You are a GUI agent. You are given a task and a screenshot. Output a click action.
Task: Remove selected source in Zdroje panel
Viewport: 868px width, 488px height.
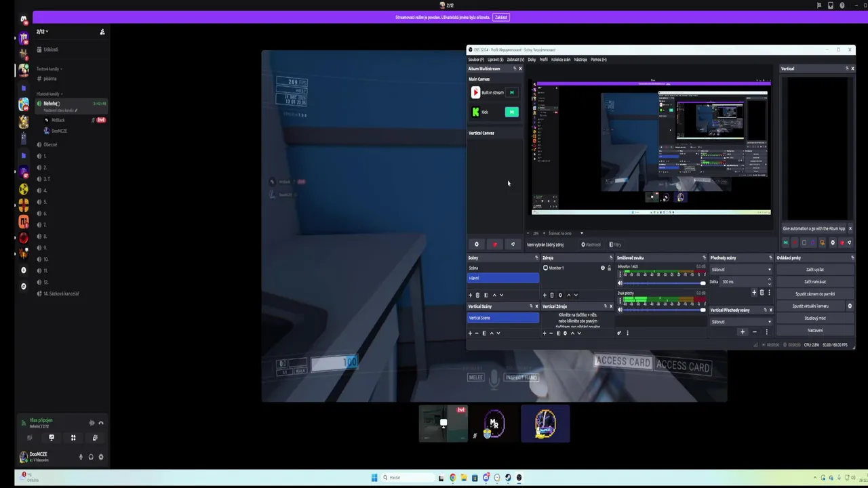pos(552,295)
